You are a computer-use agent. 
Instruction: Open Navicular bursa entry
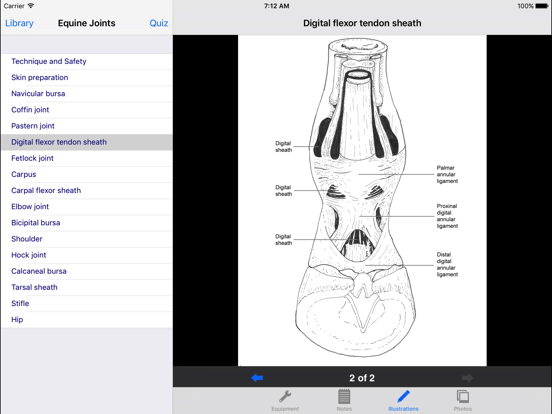[x=87, y=94]
